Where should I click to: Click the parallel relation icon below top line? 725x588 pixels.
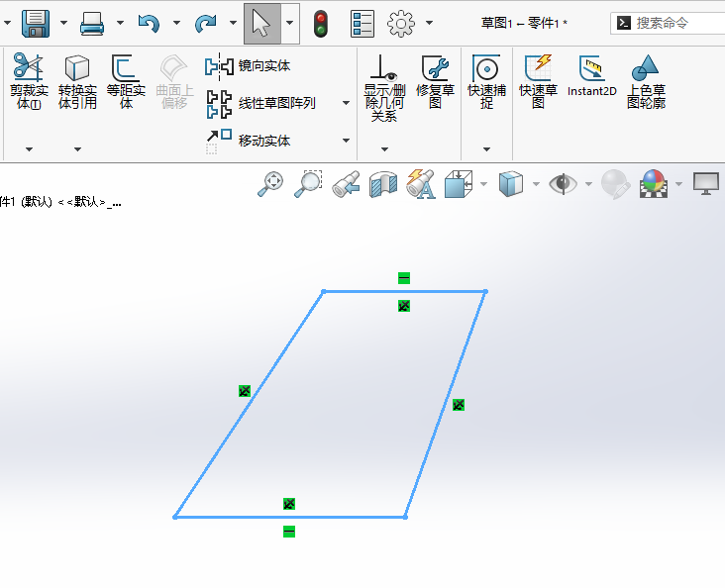tap(404, 306)
